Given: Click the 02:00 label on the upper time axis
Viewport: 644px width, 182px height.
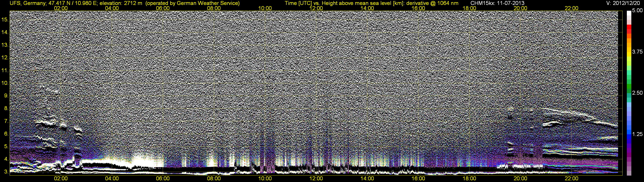Looking at the screenshot, I should 61,8.
